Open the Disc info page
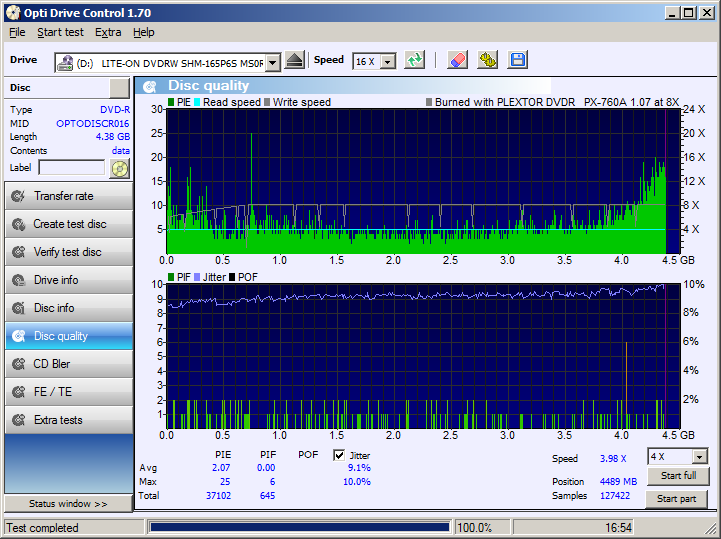The height and width of the screenshot is (539, 721). click(69, 308)
